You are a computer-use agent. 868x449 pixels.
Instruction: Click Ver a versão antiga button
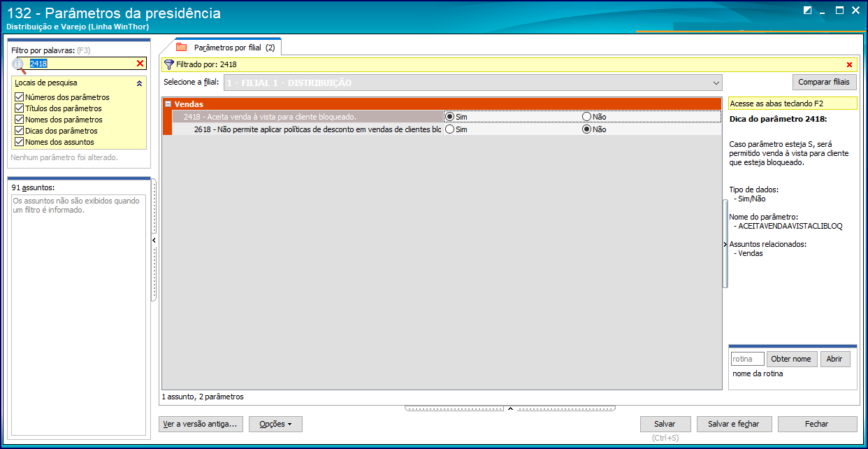200,424
